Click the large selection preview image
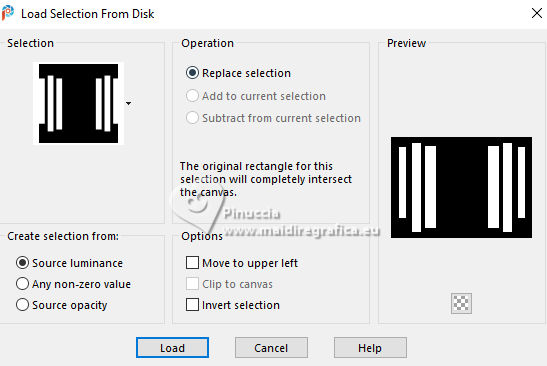 coord(461,187)
